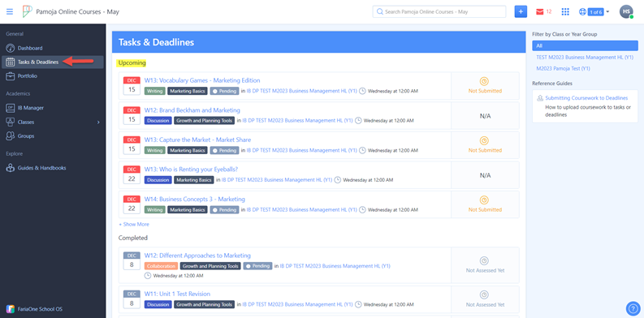Click the help lifebuoy icon
The image size is (644, 318).
point(582,12)
